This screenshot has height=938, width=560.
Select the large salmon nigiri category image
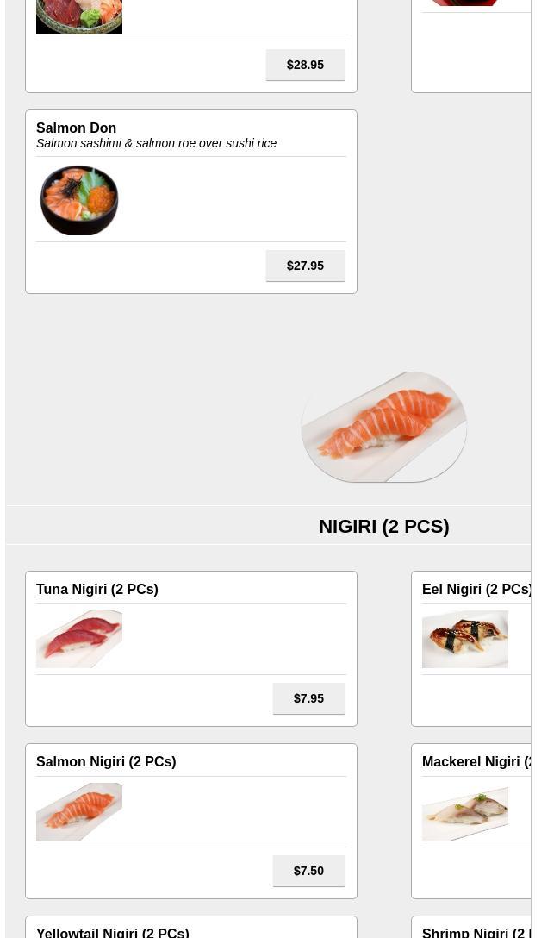[383, 427]
